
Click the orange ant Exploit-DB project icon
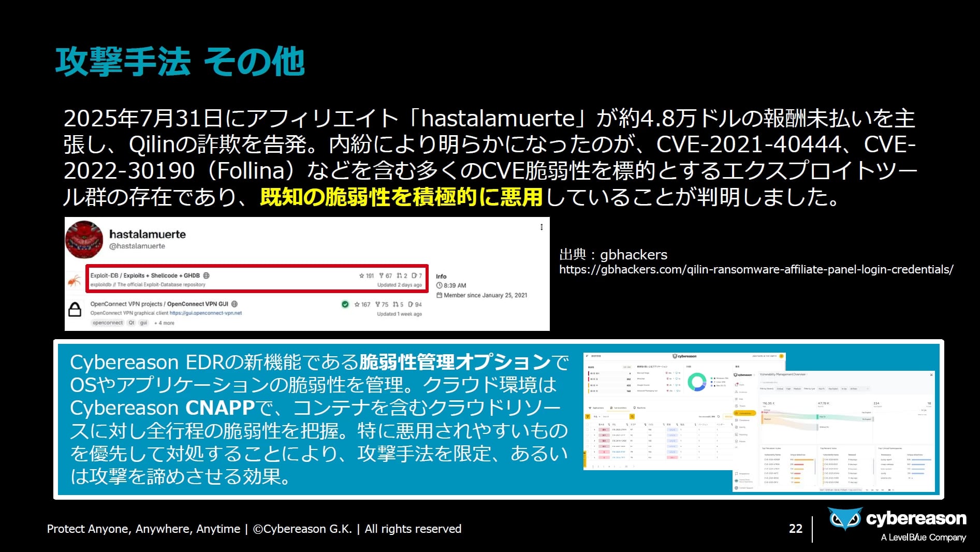coord(75,281)
